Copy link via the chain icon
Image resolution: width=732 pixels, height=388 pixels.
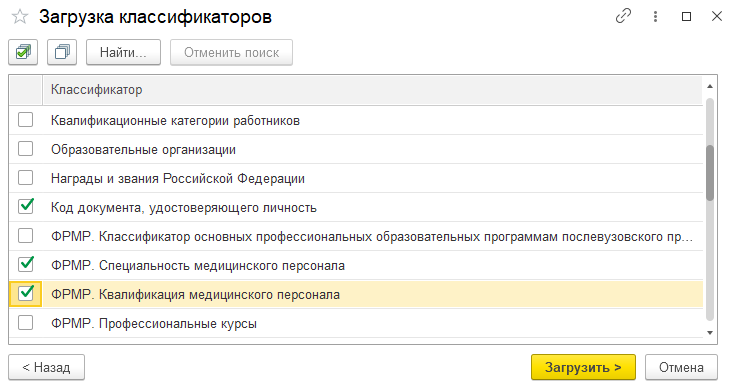click(x=623, y=16)
